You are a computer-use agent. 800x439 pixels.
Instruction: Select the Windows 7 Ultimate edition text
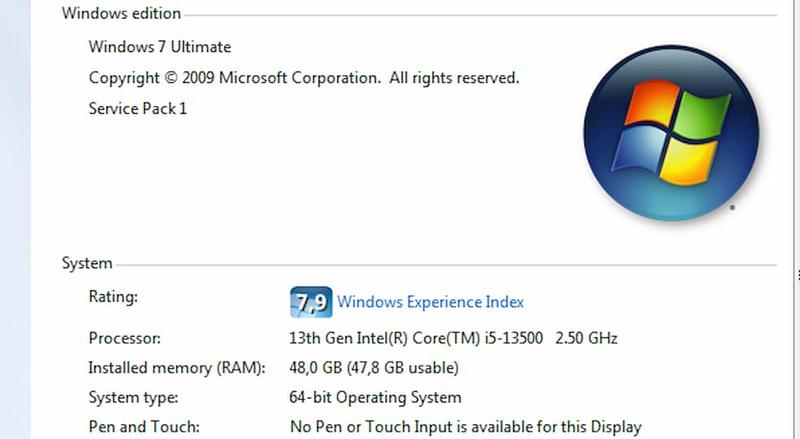pyautogui.click(x=160, y=47)
